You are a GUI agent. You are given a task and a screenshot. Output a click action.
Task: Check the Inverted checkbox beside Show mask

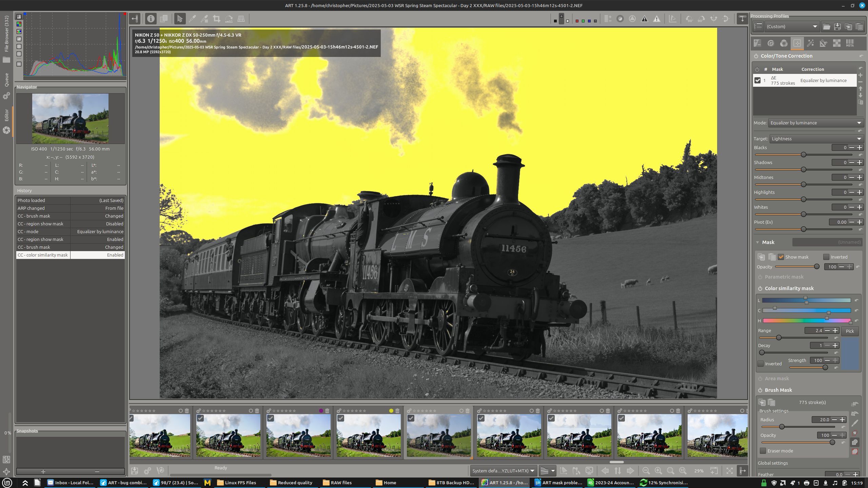(826, 257)
